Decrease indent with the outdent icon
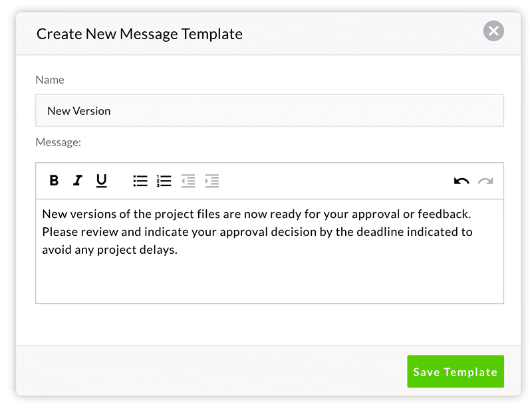Viewport: 532px width, 412px height. 188,181
